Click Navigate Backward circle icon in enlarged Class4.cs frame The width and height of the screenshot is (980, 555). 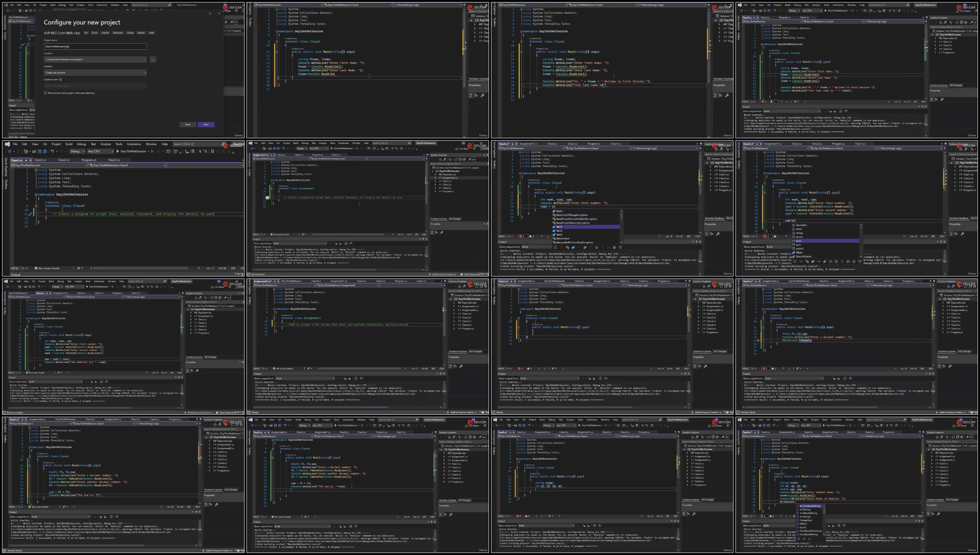tap(10, 151)
